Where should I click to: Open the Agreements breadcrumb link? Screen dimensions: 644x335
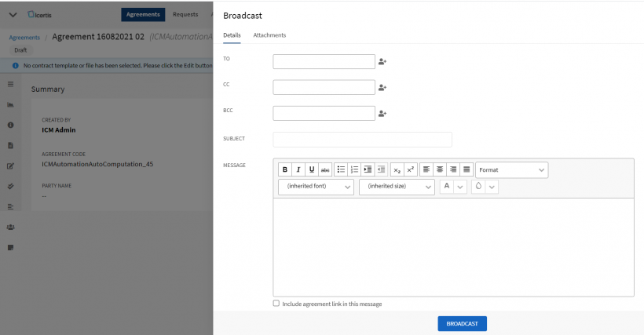click(x=24, y=37)
